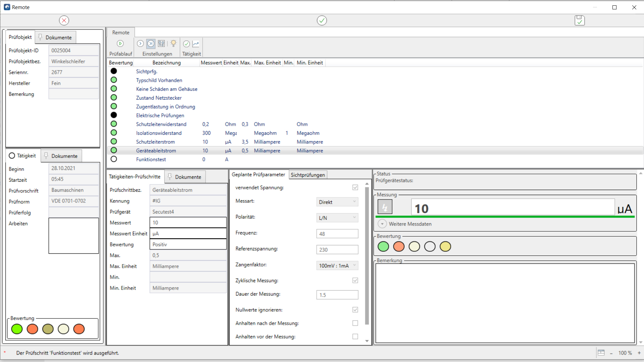Click the skip-to-end arrow icon in Einstellungen
This screenshot has height=362, width=644.
click(151, 44)
